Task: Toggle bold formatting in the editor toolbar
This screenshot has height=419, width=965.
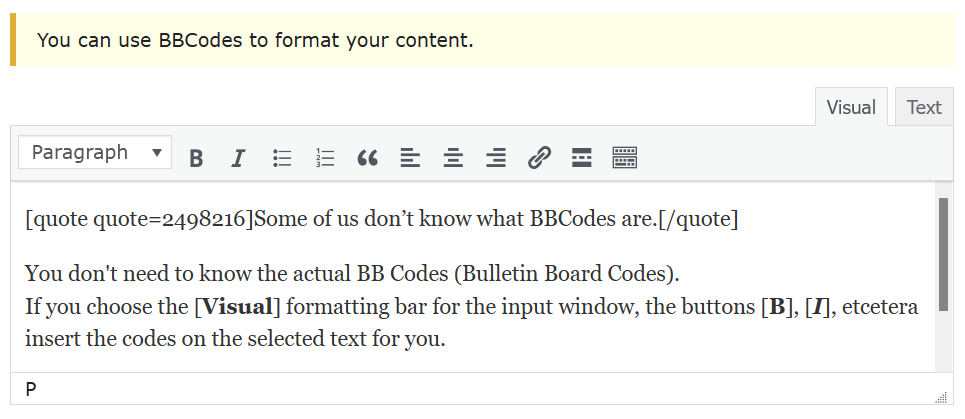Action: [196, 158]
